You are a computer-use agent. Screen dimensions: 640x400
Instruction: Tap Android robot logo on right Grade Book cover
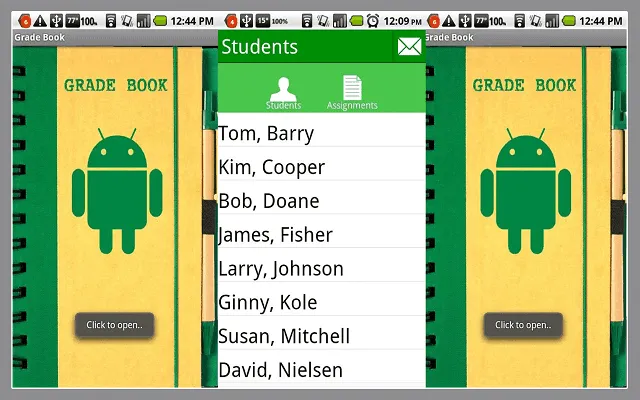pyautogui.click(x=526, y=191)
